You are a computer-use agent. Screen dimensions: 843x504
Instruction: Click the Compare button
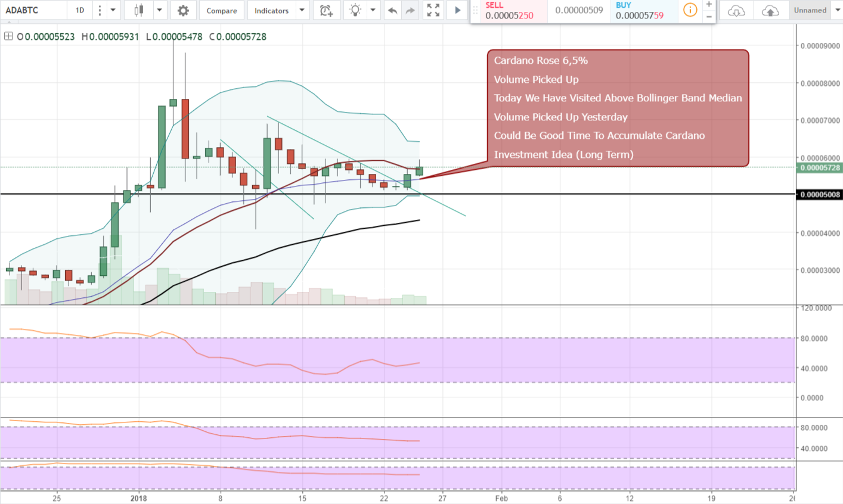(222, 10)
